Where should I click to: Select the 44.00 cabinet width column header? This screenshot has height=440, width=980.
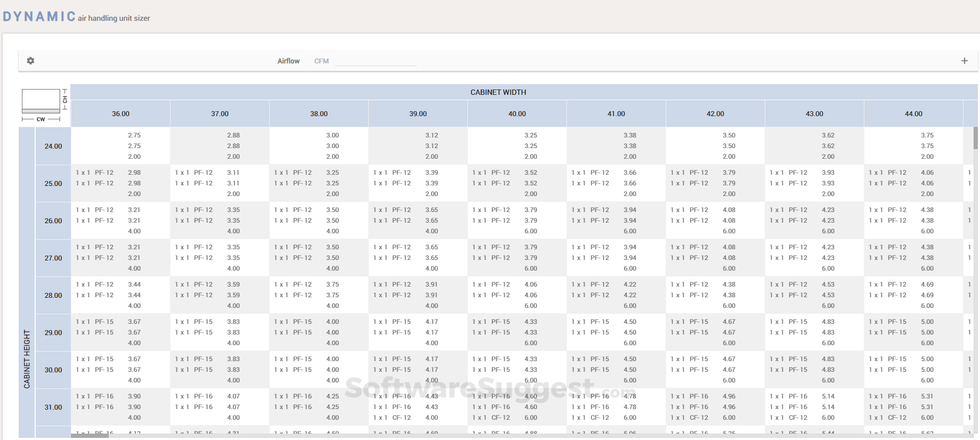913,114
